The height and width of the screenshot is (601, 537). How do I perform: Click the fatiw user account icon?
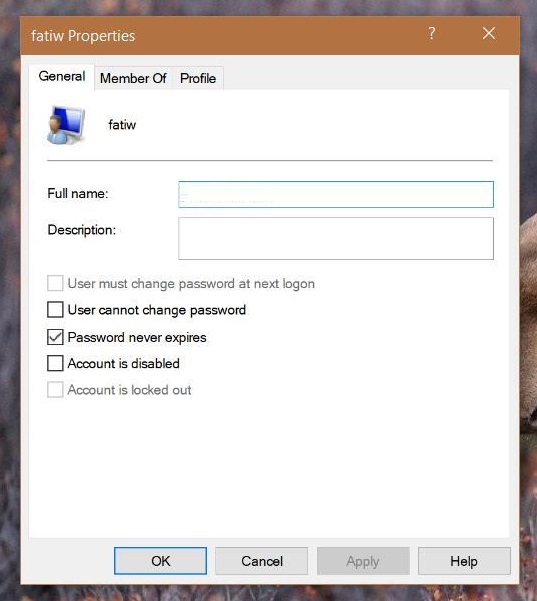tap(66, 125)
